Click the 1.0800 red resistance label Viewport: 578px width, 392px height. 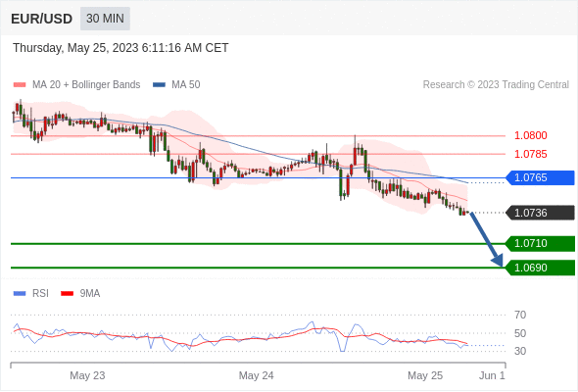tap(530, 135)
